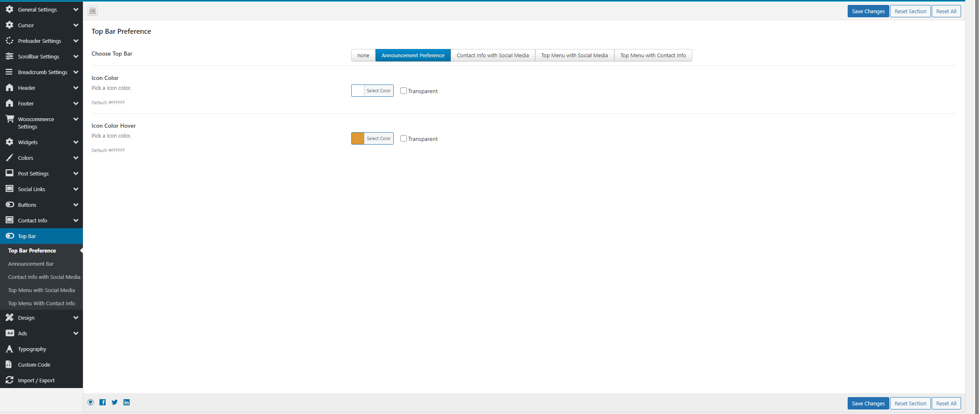Click the Import / Export refresh icon
This screenshot has height=414, width=980.
tap(9, 380)
